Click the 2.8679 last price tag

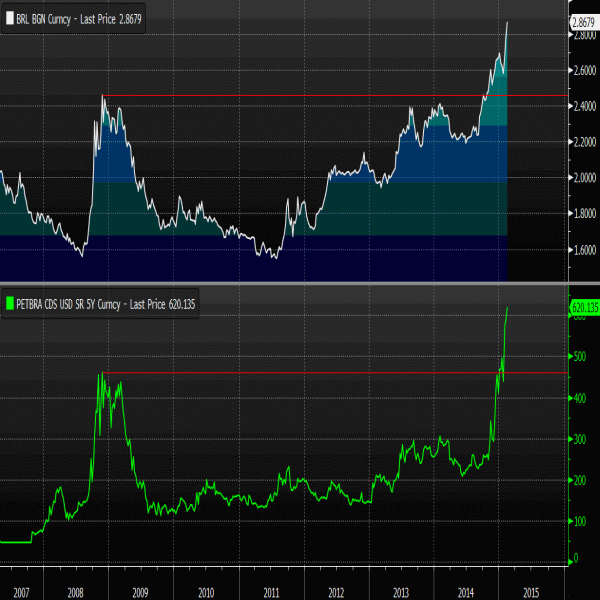point(583,21)
